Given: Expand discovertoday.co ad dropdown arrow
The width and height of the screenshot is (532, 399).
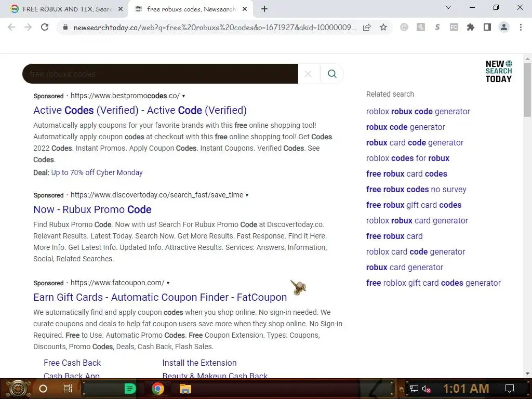Looking at the screenshot, I should click(x=247, y=195).
